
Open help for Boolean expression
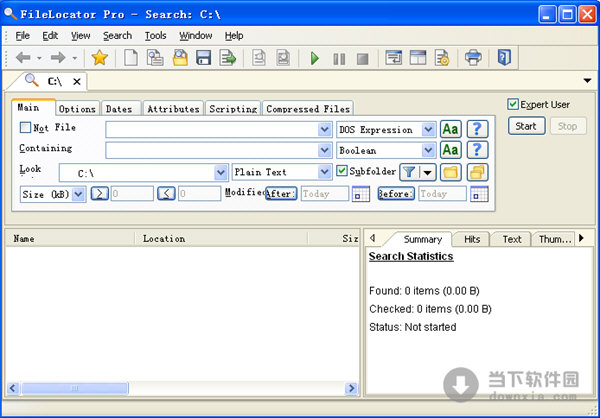tap(477, 150)
